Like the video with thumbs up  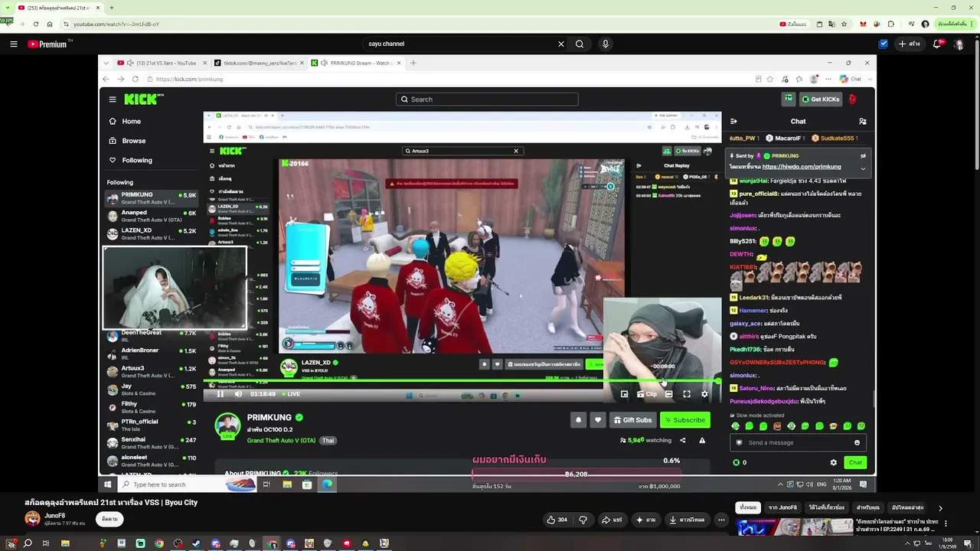tap(557, 520)
